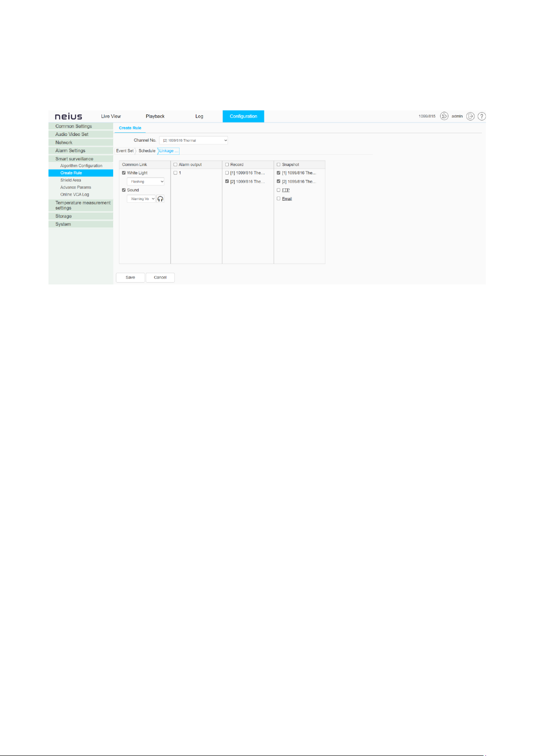535x756 pixels.
Task: Click the admin username
Action: pyautogui.click(x=457, y=116)
